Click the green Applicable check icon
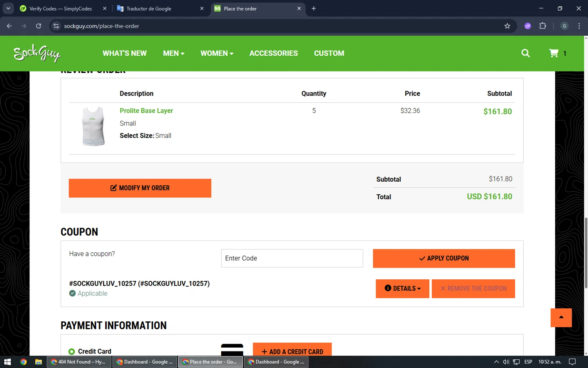588x368 pixels. coord(73,293)
